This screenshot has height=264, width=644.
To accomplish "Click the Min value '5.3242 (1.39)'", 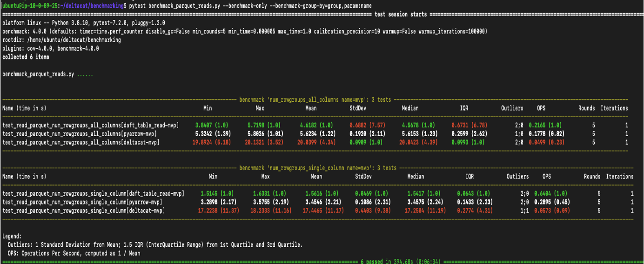I will click(x=213, y=134).
